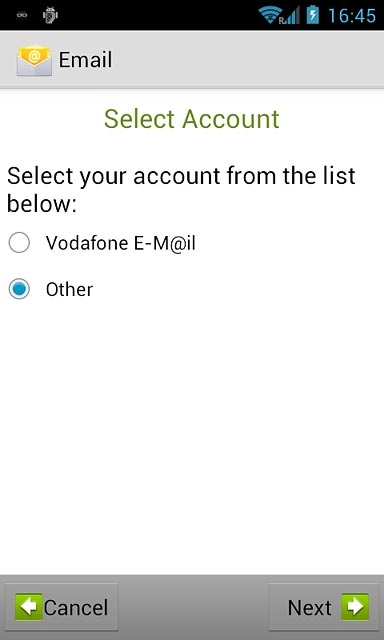This screenshot has height=640, width=384.
Task: Select the Other radio button
Action: [19, 289]
